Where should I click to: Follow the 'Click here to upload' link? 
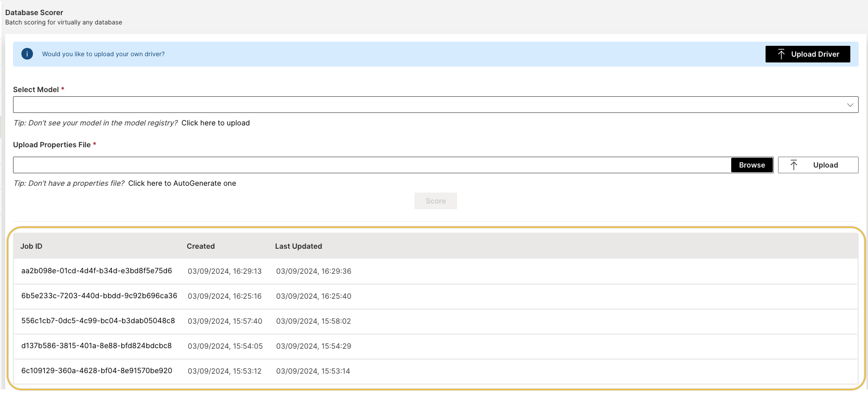pyautogui.click(x=215, y=123)
